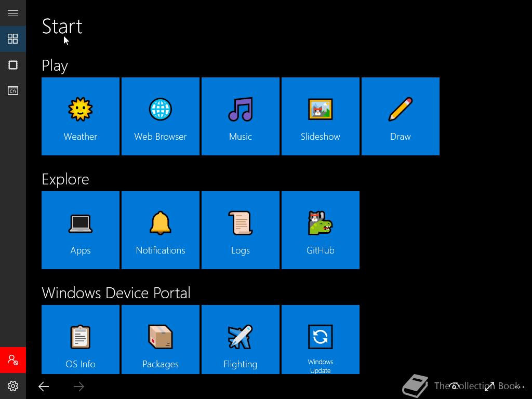Open the GitHub tile
The width and height of the screenshot is (532, 399).
[x=321, y=230]
